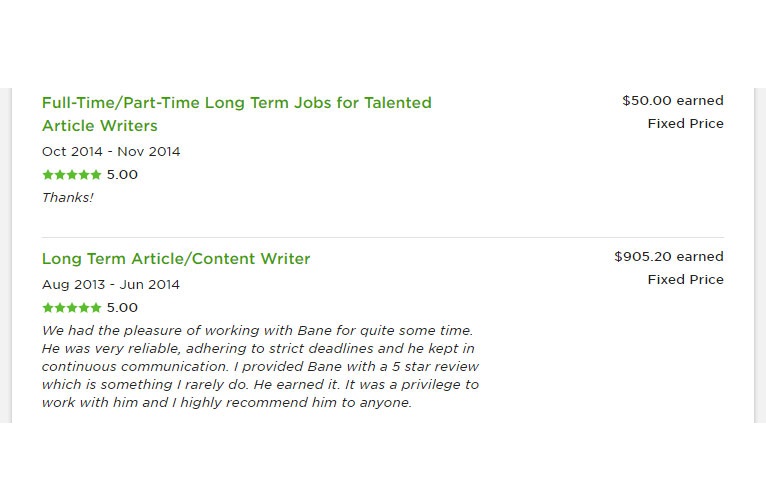Click the client review paragraph about Bane
This screenshot has width=766, height=482.
[x=260, y=367]
